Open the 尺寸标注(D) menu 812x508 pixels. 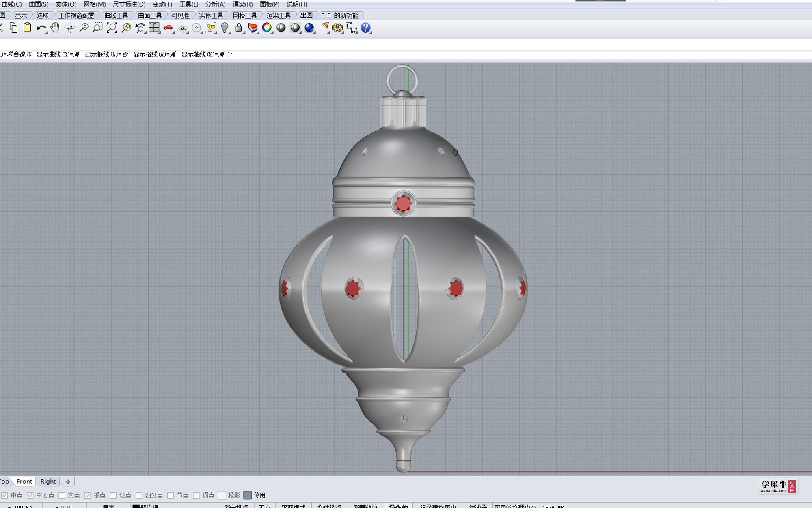[x=129, y=4]
